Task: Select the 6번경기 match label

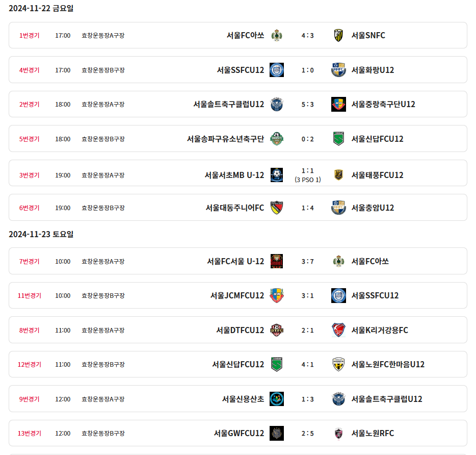Action: [30, 208]
